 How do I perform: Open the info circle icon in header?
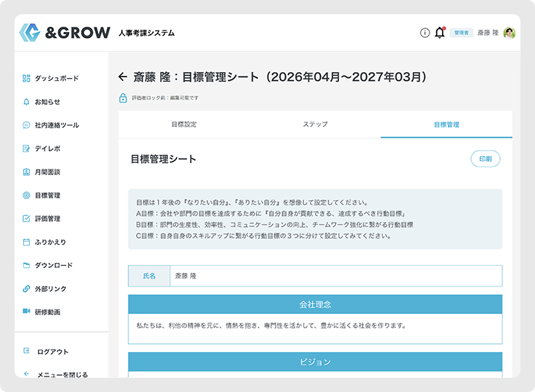[425, 33]
